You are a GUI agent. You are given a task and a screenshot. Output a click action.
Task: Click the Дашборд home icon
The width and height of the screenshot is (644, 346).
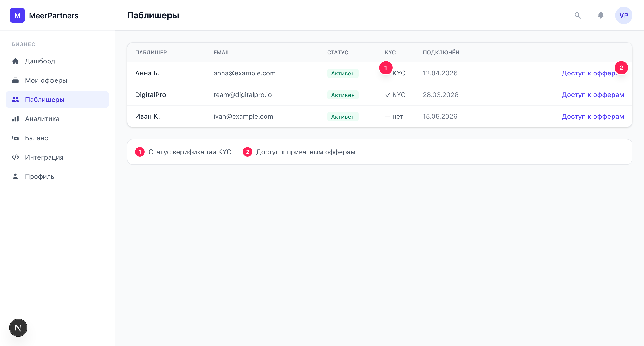click(16, 61)
